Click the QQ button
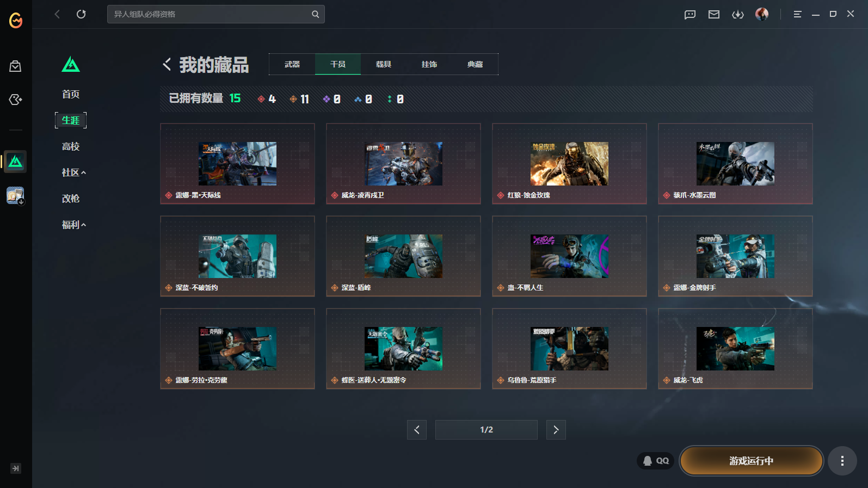Screen dimensions: 868x488 point(656,461)
